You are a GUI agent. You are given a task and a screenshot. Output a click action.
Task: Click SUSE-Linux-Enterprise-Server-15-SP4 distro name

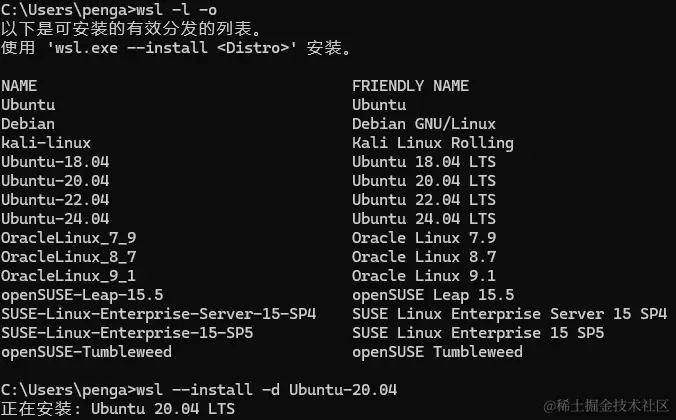[158, 314]
